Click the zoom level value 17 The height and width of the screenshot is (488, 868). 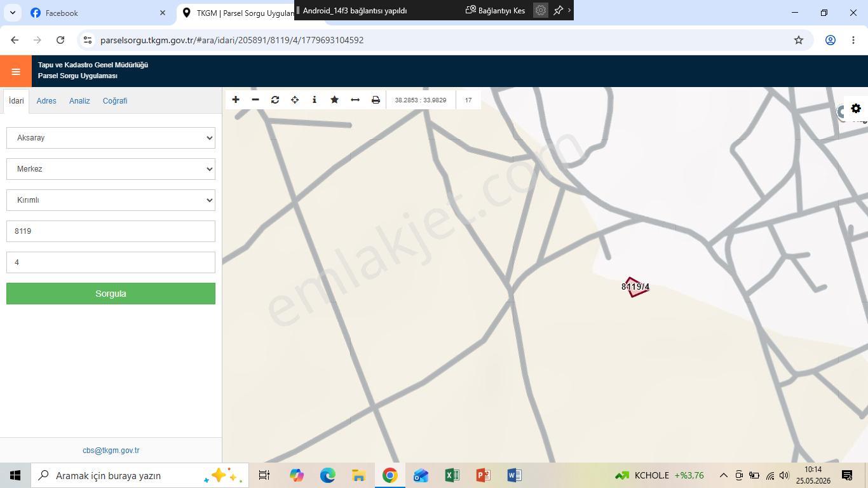[x=468, y=100]
